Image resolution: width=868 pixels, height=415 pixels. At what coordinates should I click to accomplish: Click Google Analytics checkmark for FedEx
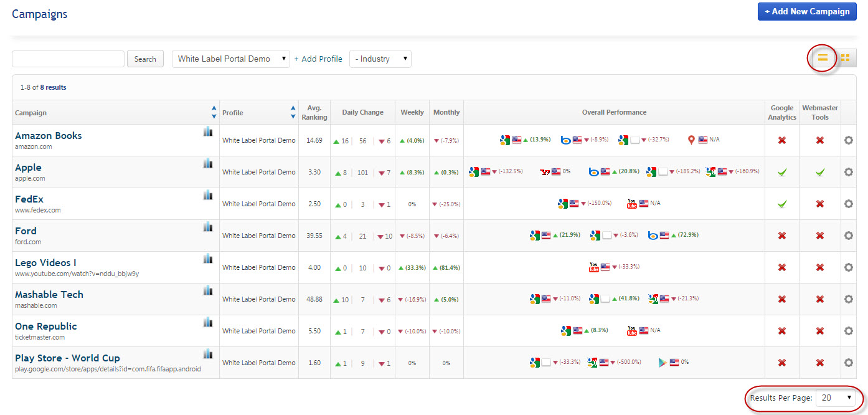782,204
